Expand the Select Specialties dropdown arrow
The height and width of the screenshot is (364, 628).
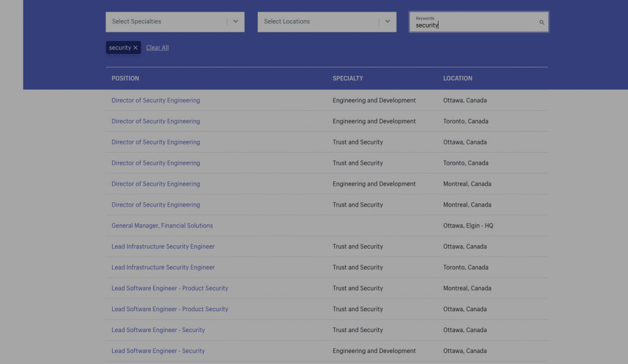click(x=235, y=21)
